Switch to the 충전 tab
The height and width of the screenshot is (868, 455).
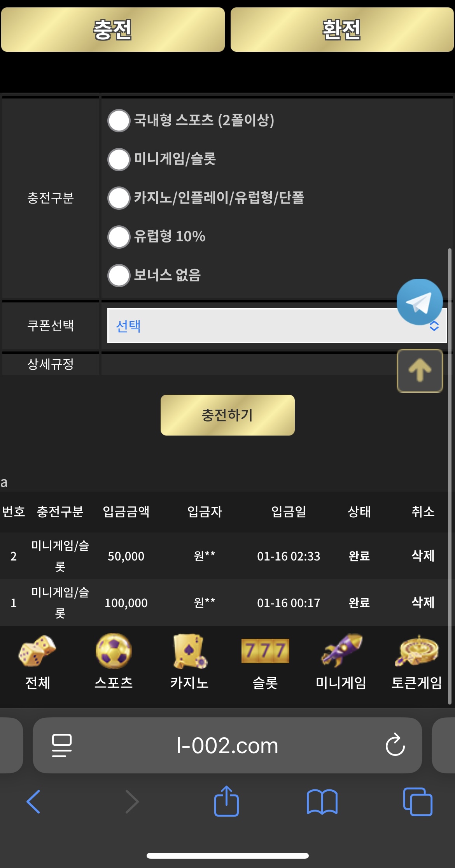pos(113,30)
